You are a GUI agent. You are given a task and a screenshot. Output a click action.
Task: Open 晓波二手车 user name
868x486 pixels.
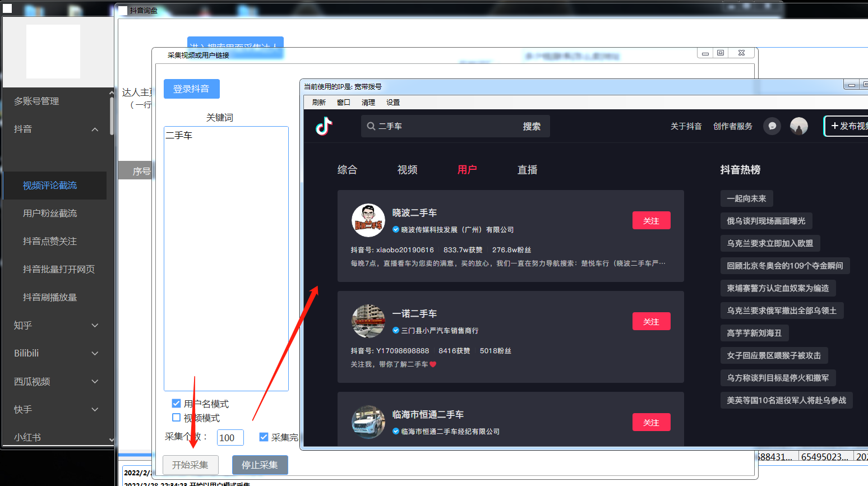pos(414,213)
